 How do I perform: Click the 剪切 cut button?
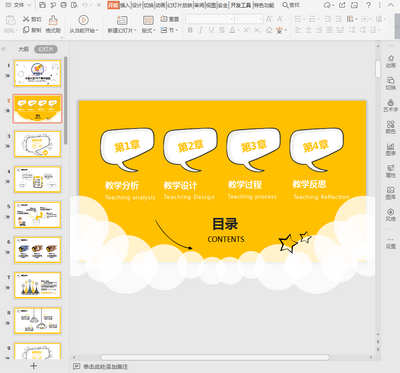pyautogui.click(x=32, y=19)
